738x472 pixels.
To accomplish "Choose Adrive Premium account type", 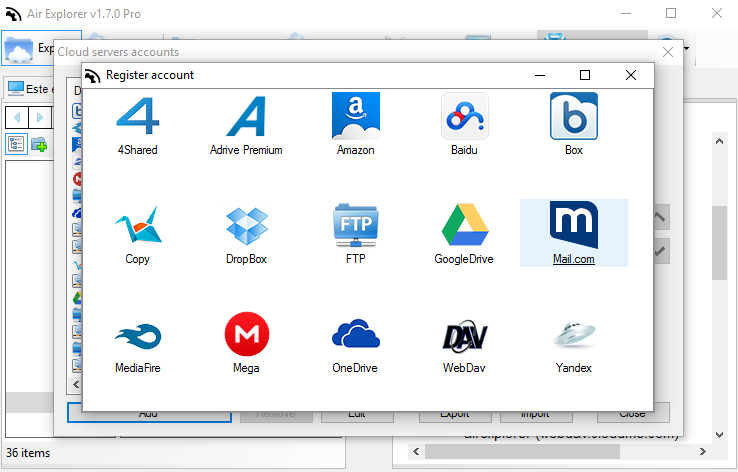I will click(246, 116).
